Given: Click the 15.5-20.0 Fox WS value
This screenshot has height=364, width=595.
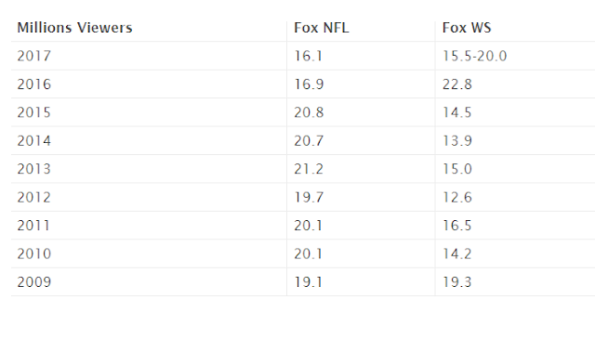Looking at the screenshot, I should click(475, 56).
